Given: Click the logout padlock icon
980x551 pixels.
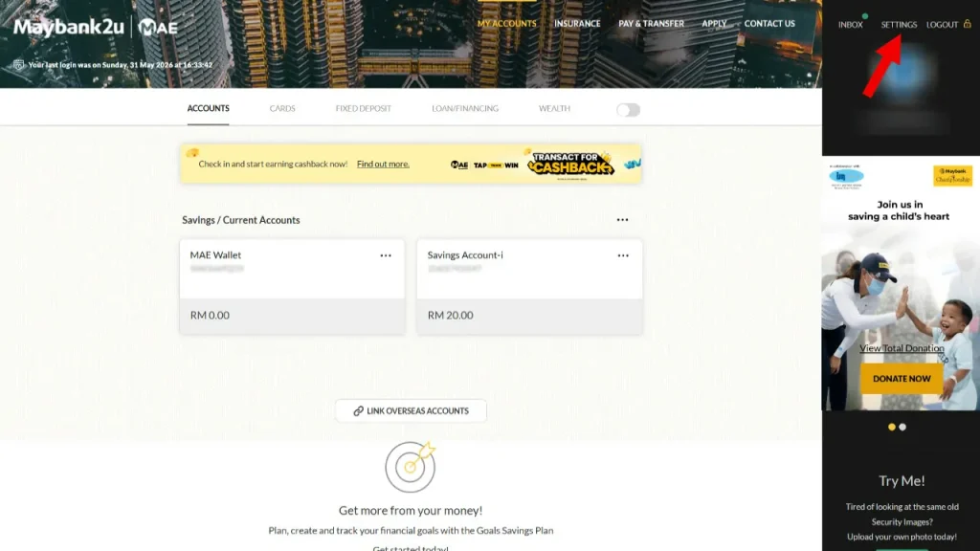Looking at the screenshot, I should click(967, 24).
